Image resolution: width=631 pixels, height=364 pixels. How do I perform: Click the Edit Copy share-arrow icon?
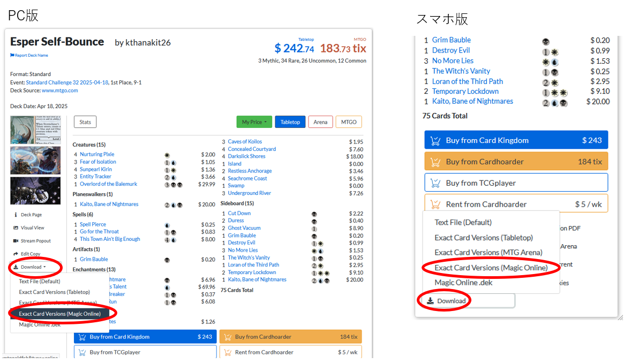coord(16,254)
